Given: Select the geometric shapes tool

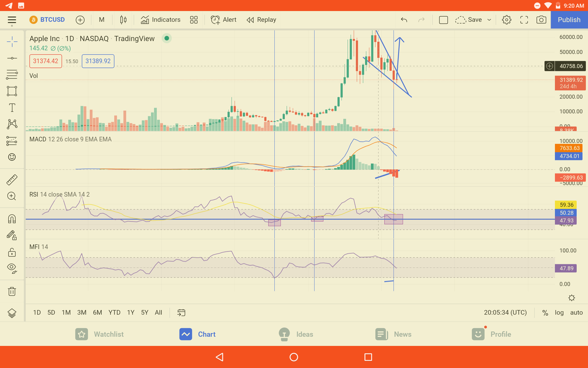Looking at the screenshot, I should click(x=12, y=91).
